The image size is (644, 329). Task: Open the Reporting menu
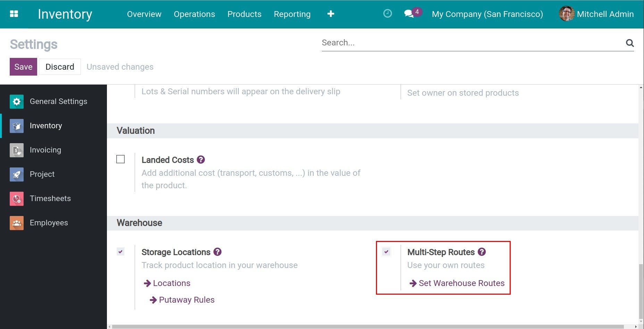pos(292,14)
